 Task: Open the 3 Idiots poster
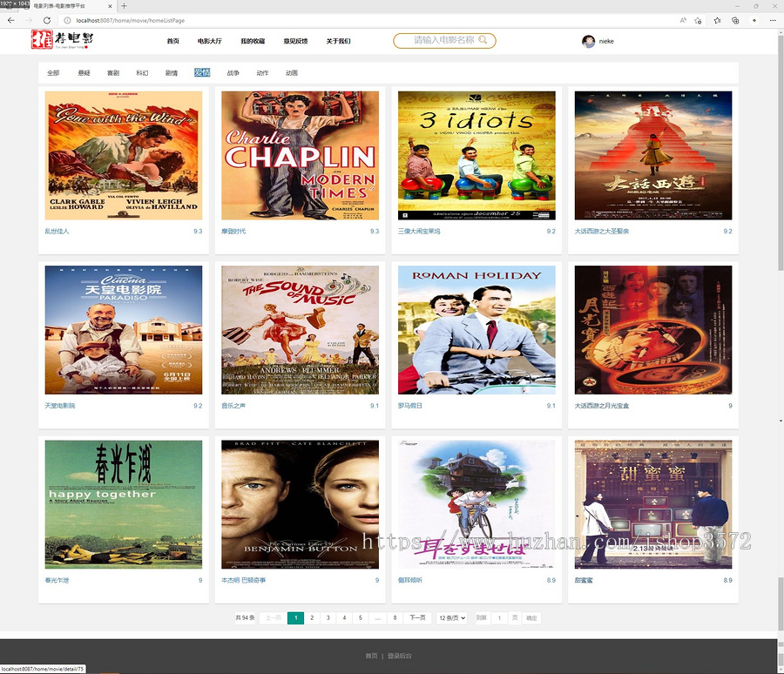click(x=476, y=156)
